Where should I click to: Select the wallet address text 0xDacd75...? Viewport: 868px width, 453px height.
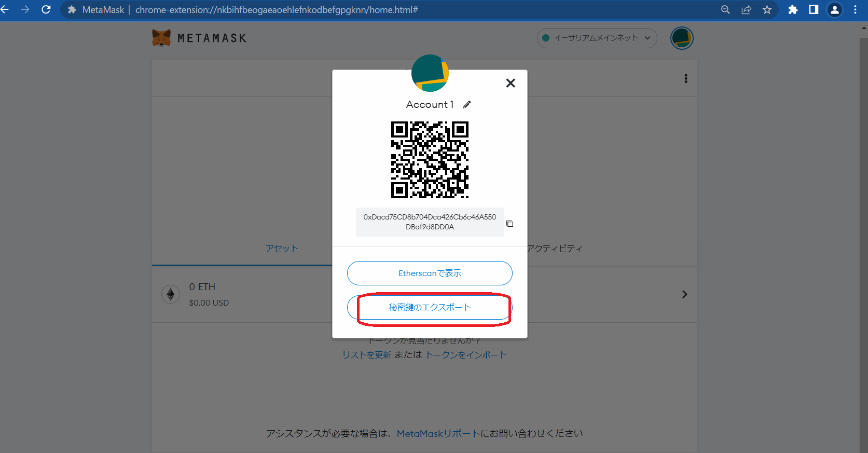[430, 222]
